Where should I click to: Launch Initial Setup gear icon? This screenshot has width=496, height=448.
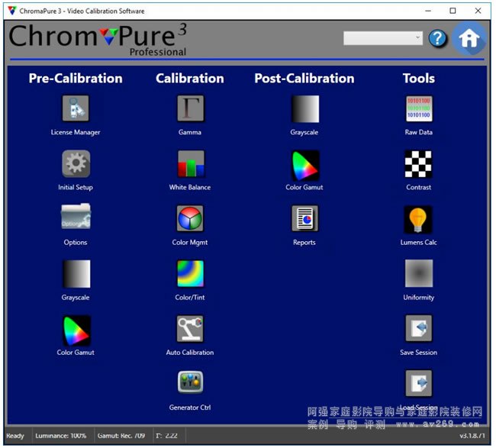point(76,164)
